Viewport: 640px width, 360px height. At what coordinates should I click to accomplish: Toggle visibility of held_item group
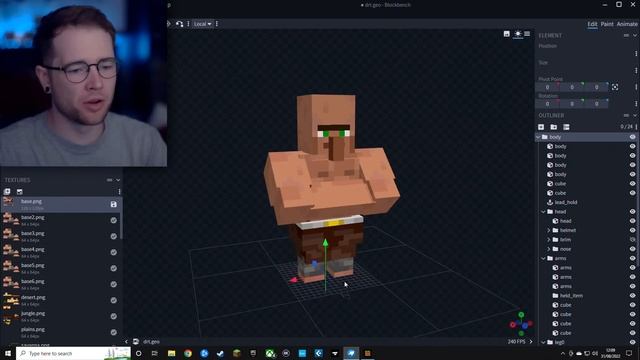point(633,296)
